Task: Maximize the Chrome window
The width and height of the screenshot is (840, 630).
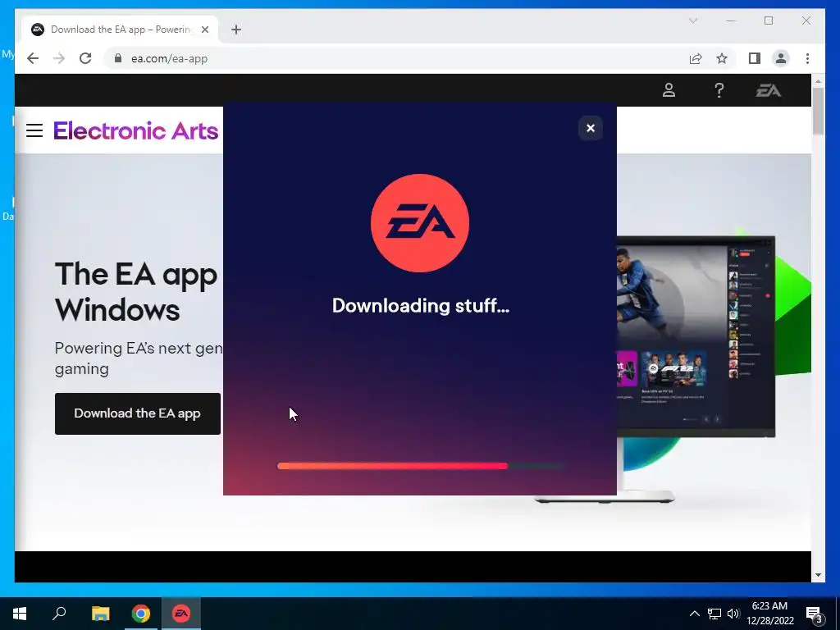Action: (x=768, y=21)
